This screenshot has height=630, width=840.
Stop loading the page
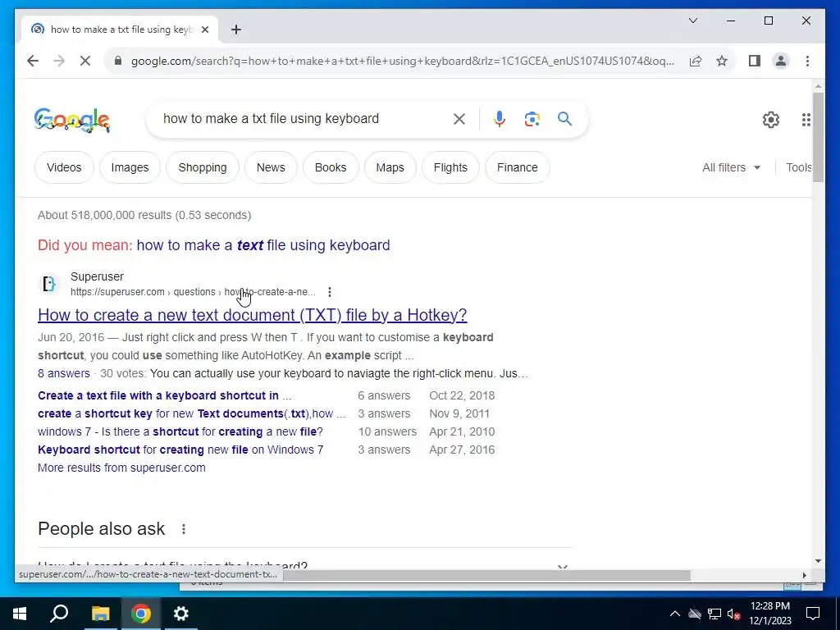85,61
